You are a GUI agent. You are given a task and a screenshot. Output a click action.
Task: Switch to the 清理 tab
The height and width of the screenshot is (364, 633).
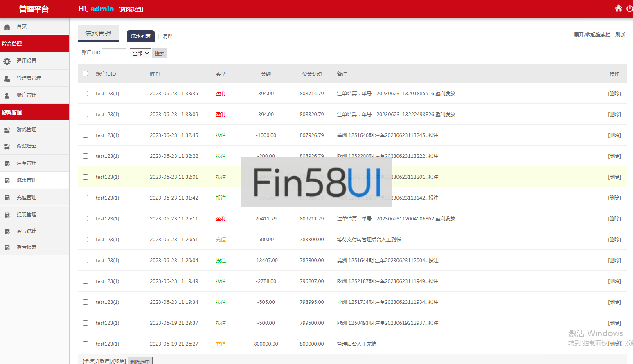tap(167, 36)
